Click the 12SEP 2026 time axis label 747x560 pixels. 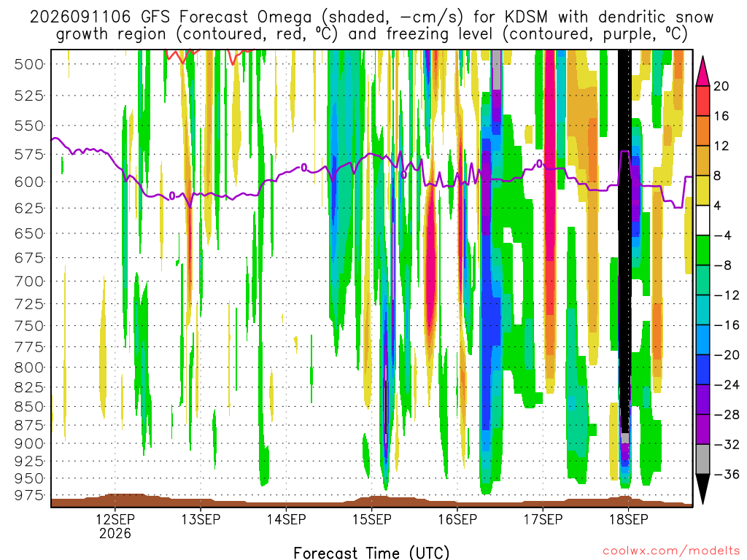[x=115, y=526]
